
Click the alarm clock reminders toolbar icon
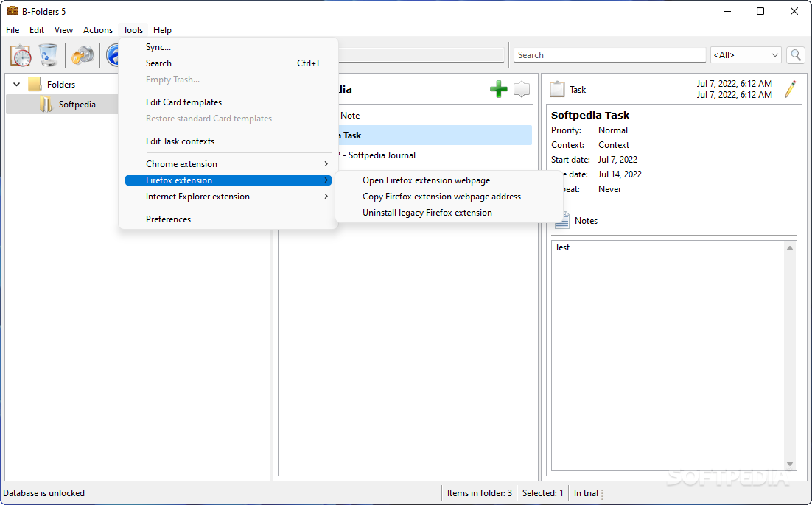click(x=21, y=55)
